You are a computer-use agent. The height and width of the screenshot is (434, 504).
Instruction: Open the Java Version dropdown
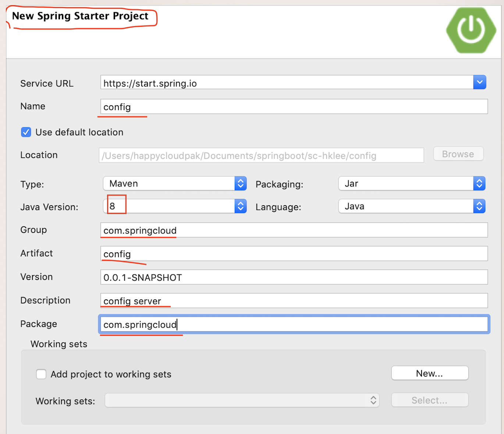coord(175,206)
